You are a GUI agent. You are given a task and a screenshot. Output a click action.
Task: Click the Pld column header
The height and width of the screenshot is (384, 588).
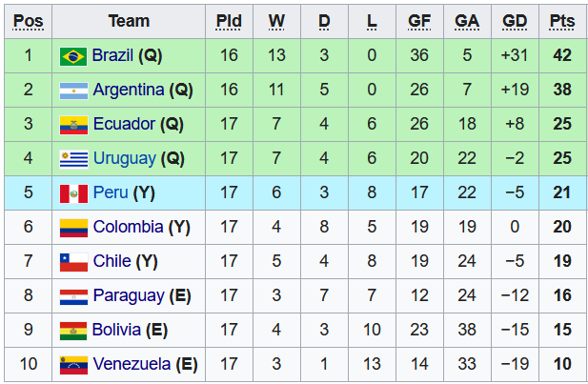pos(229,21)
